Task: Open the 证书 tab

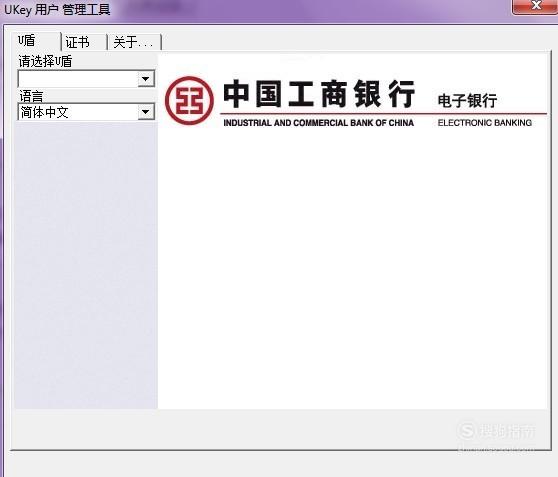Action: coord(84,42)
